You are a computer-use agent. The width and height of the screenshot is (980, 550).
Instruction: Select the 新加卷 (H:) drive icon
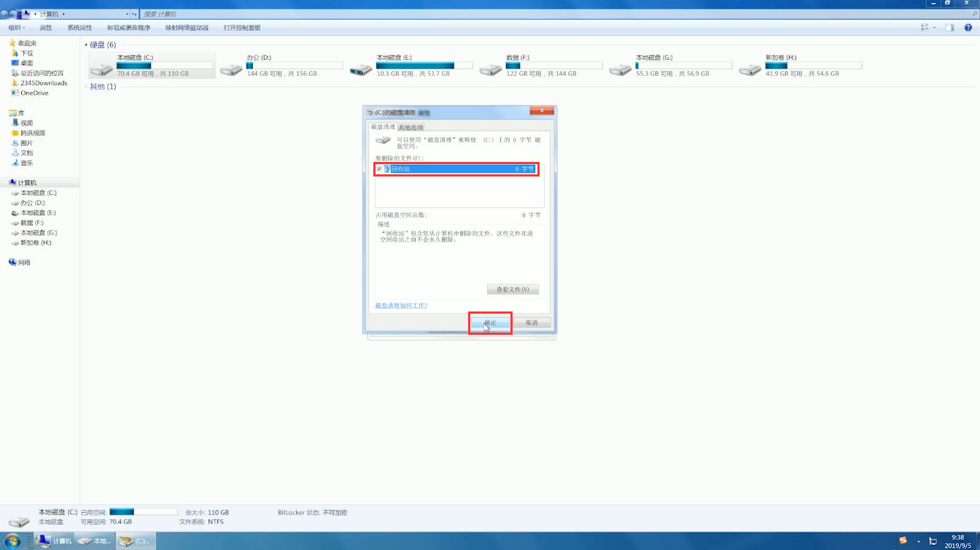[x=750, y=69]
